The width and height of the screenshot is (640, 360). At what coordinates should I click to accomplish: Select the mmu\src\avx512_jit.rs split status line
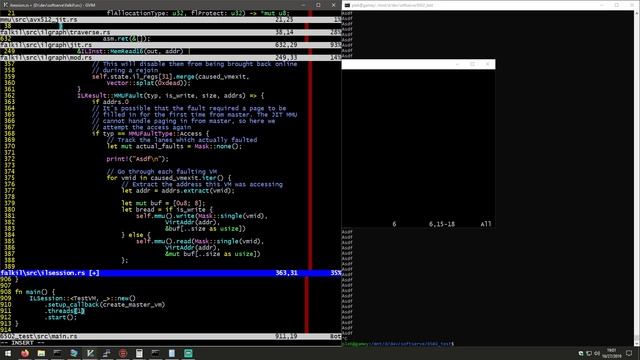pyautogui.click(x=171, y=20)
